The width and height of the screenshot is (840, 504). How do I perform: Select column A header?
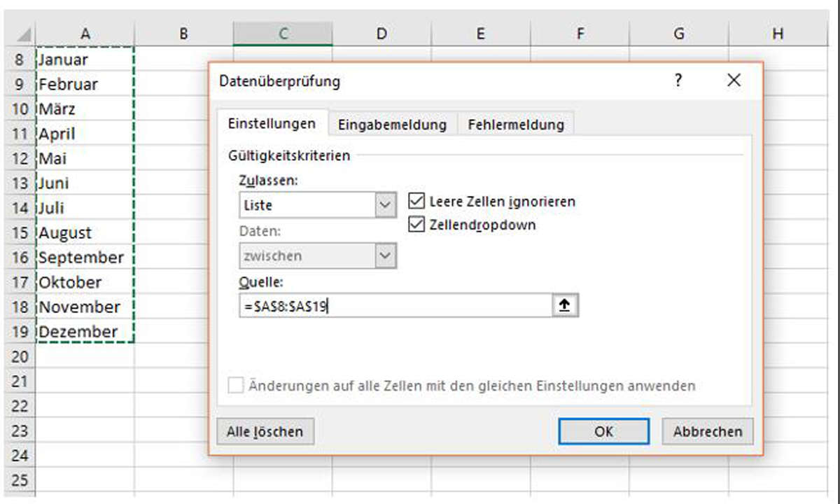point(85,34)
